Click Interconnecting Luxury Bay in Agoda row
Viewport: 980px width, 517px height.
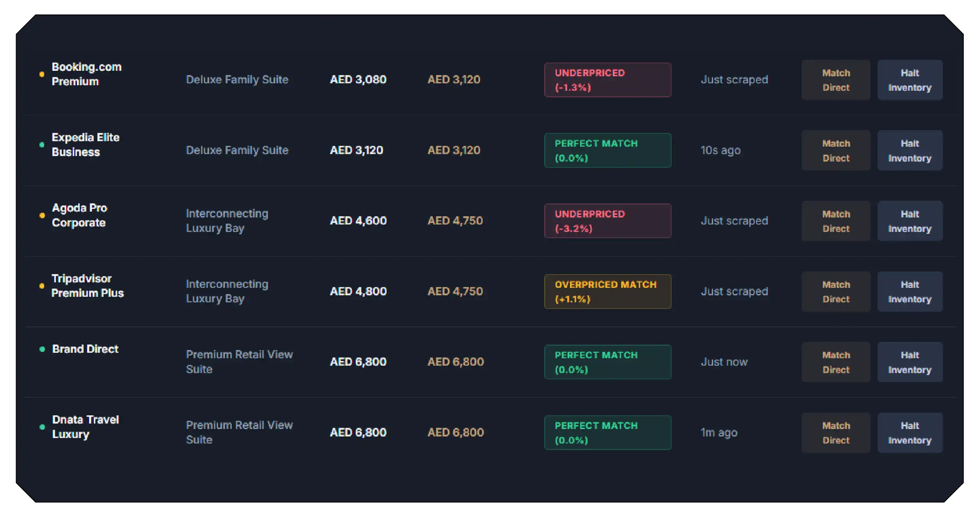coord(227,221)
